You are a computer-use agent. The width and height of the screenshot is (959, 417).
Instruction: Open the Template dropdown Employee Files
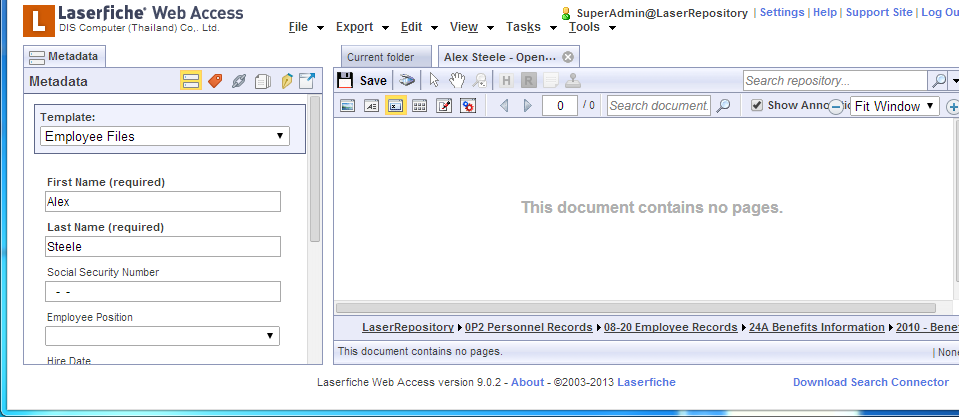(165, 136)
